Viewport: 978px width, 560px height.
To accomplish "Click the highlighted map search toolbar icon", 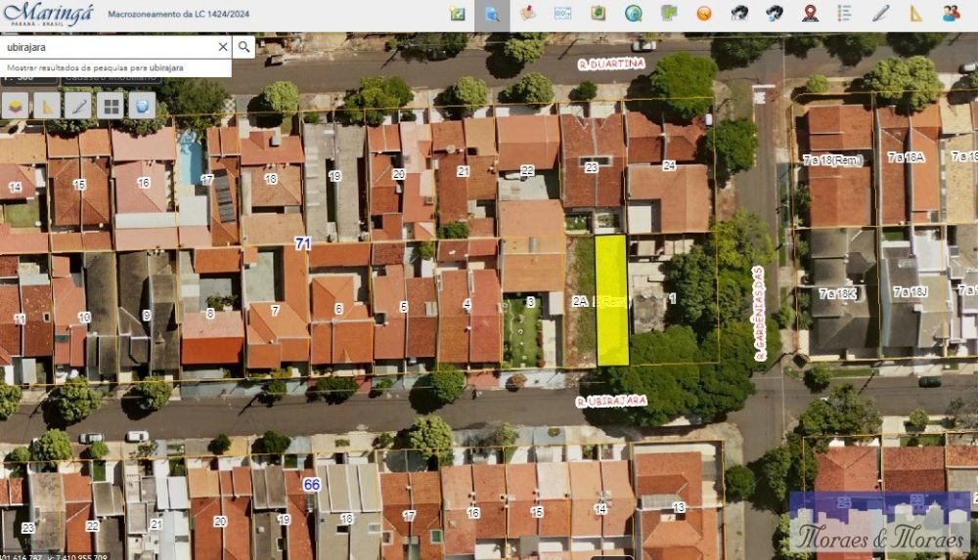I will point(492,14).
